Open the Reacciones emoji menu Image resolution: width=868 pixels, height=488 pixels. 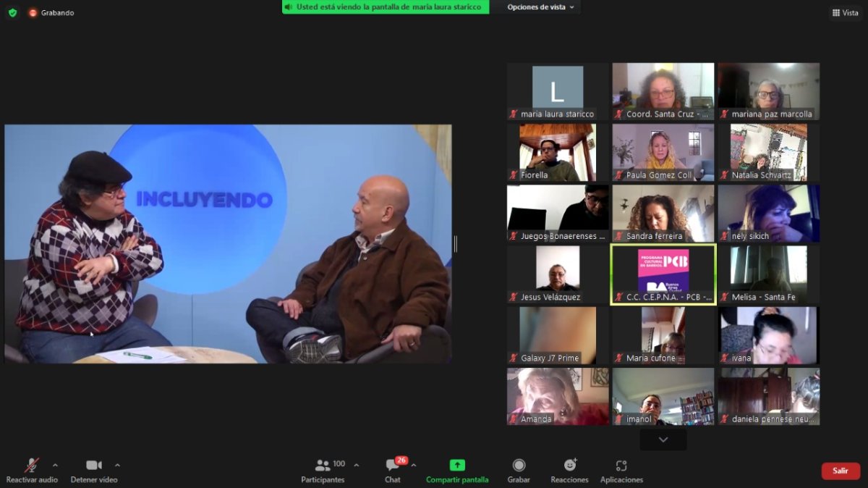[x=569, y=466]
